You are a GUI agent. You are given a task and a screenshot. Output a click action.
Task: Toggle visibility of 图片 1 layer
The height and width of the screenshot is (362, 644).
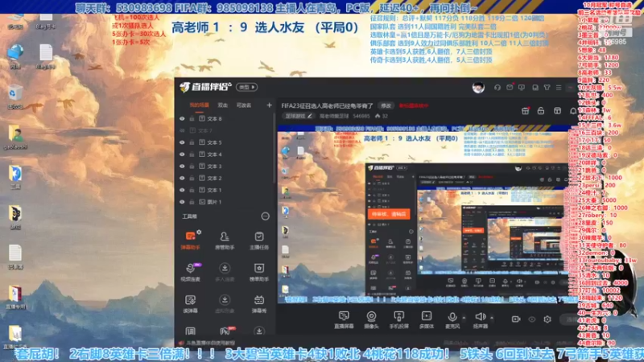tap(182, 202)
